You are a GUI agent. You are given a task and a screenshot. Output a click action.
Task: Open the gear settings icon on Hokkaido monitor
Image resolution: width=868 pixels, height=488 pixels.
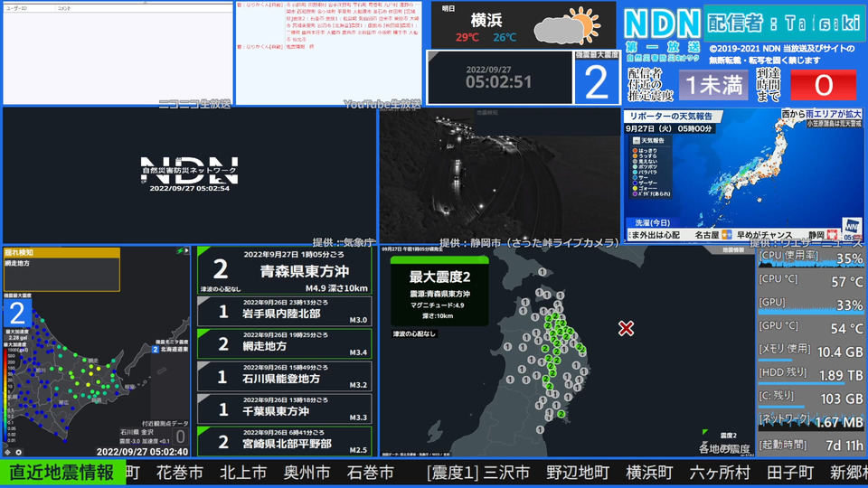coord(18,452)
